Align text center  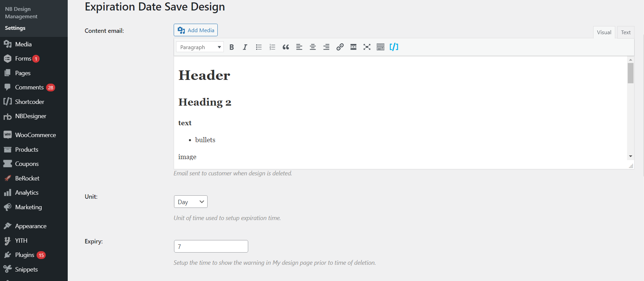pos(313,47)
